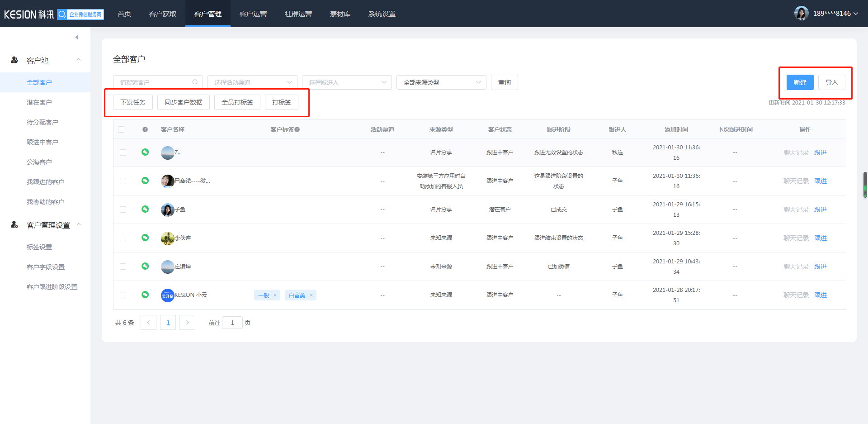Go to next page with right arrow
This screenshot has height=424, width=868.
[x=187, y=323]
